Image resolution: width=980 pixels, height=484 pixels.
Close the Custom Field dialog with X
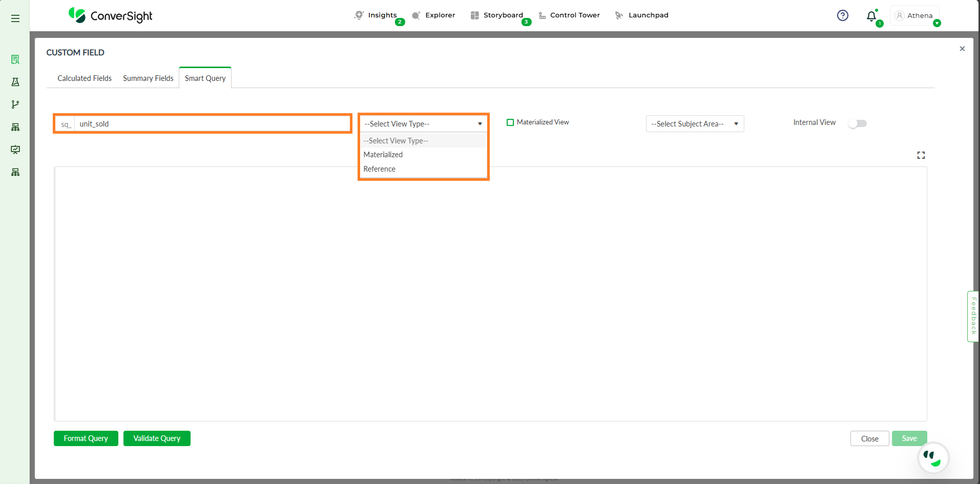click(x=962, y=49)
